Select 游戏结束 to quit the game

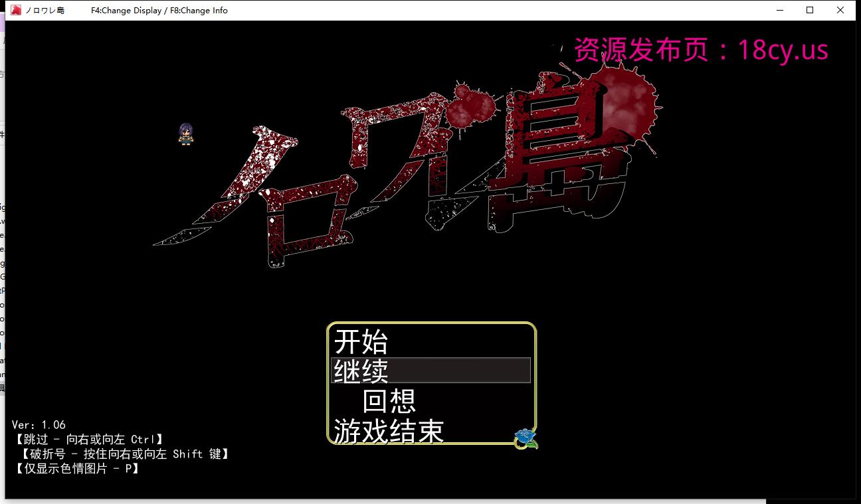389,431
